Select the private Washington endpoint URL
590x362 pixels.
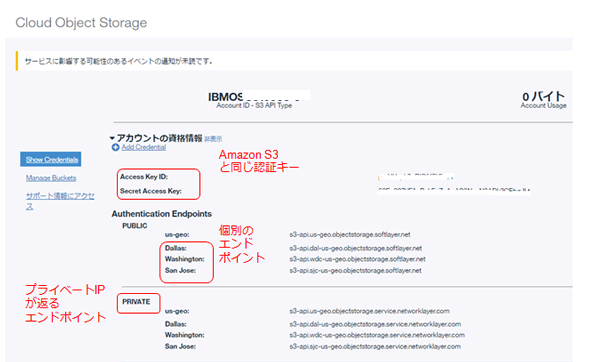377,335
